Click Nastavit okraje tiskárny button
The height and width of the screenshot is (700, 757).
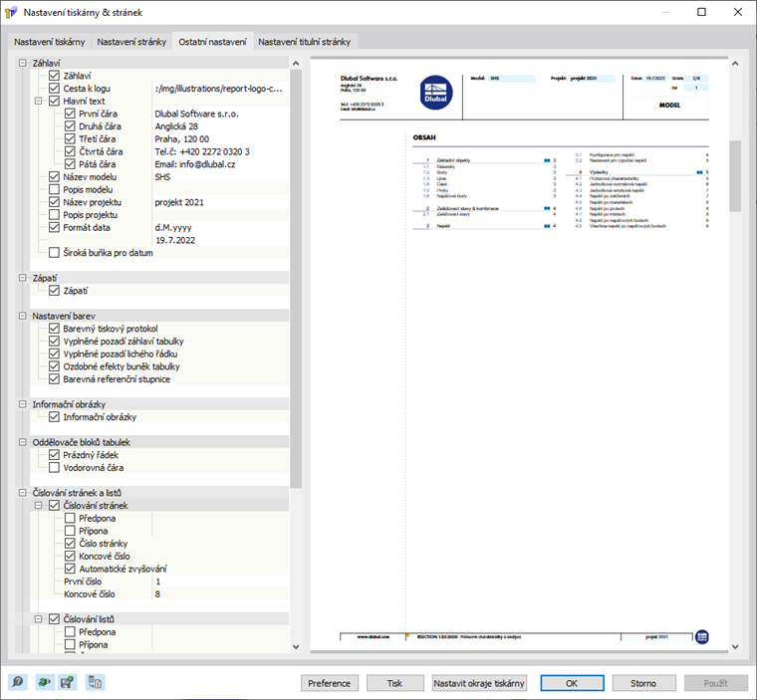[479, 683]
